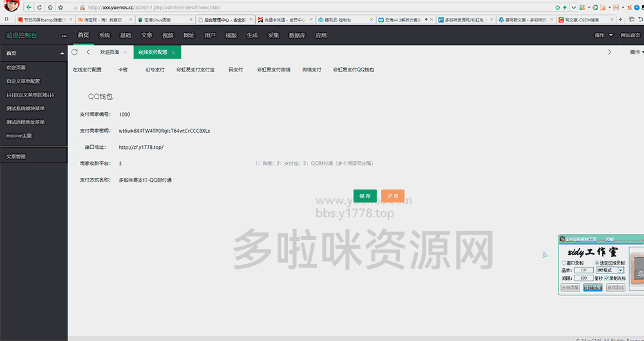
Task: Select mxone主题 in the sidebar
Action: pyautogui.click(x=19, y=136)
